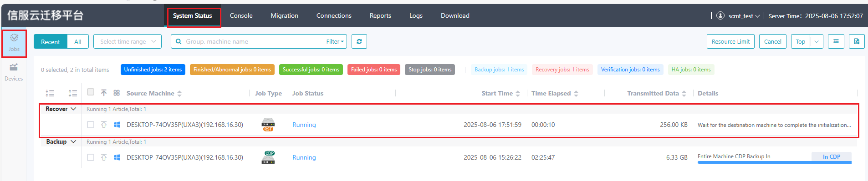Pin Recover job row to top

tap(104, 125)
